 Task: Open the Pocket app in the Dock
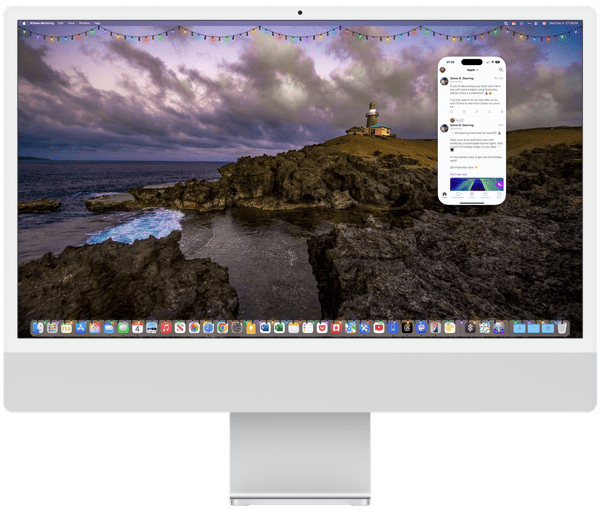pyautogui.click(x=322, y=328)
